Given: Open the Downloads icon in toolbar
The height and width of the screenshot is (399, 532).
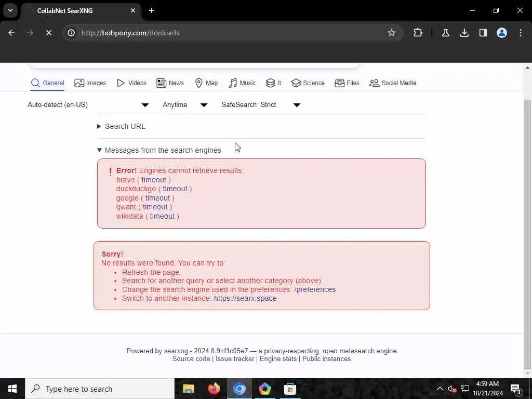Looking at the screenshot, I should 464,33.
